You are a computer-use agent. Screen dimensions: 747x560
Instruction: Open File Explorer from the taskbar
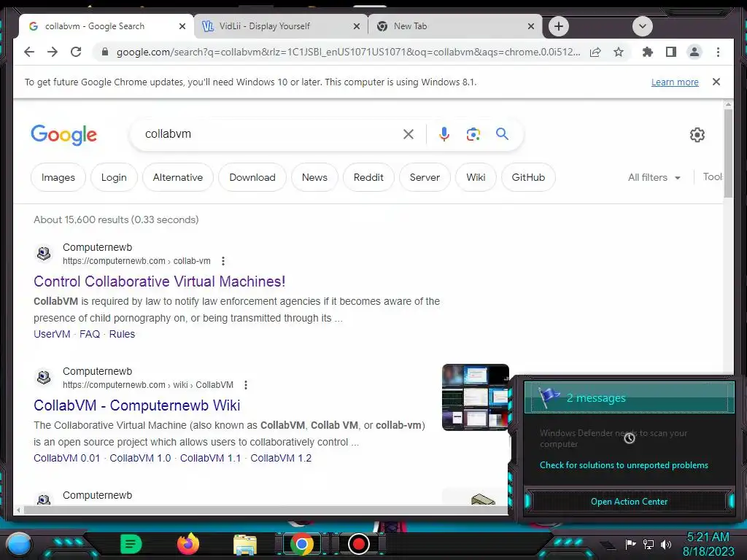pyautogui.click(x=245, y=545)
